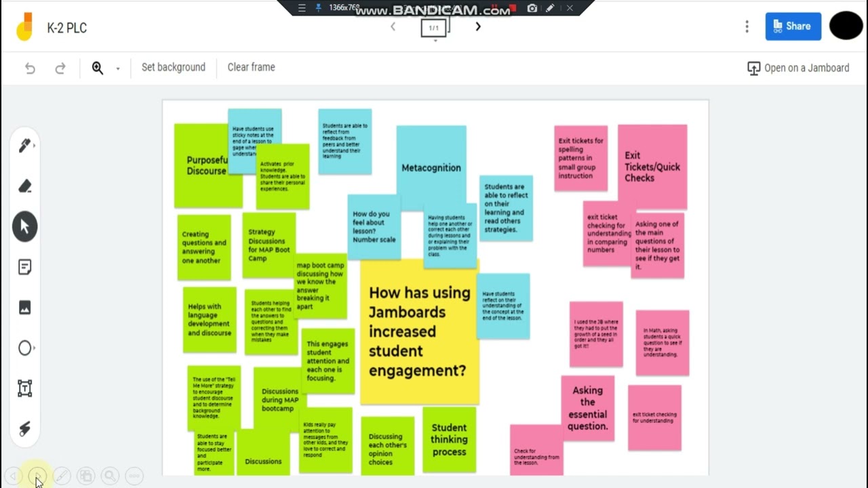Click the bottom overlay forward triangle button
Screen dimensions: 868x488
tap(37, 476)
